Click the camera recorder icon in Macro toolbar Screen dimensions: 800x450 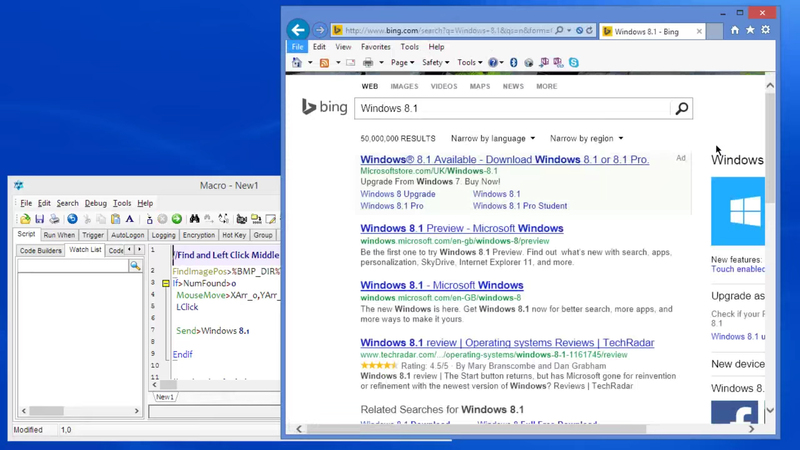click(x=241, y=219)
